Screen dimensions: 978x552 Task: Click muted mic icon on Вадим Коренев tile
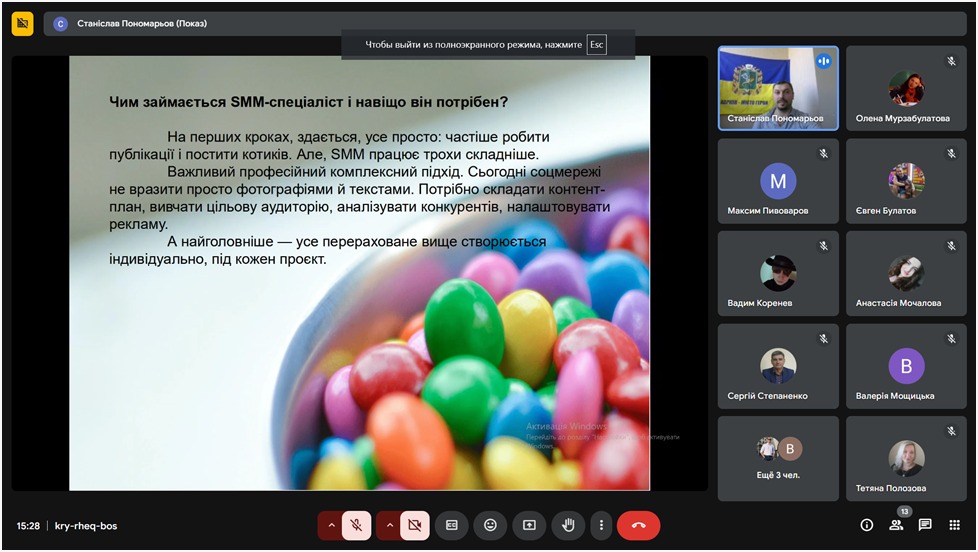click(823, 246)
